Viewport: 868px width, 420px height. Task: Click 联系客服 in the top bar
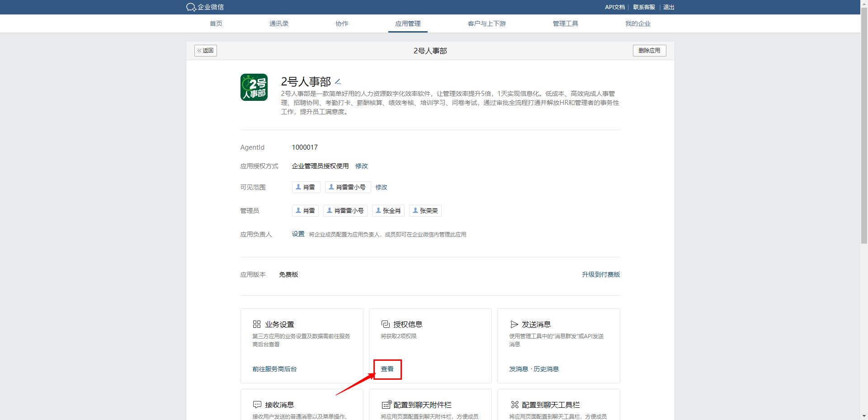coord(644,7)
